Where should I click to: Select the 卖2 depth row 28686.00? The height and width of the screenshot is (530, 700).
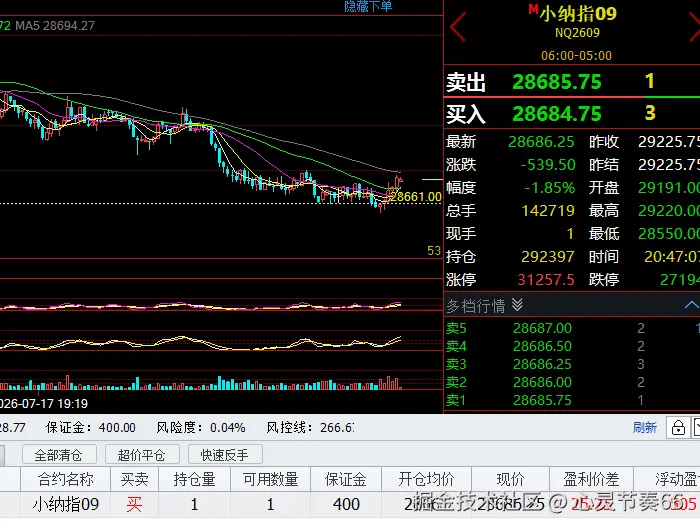[x=572, y=382]
